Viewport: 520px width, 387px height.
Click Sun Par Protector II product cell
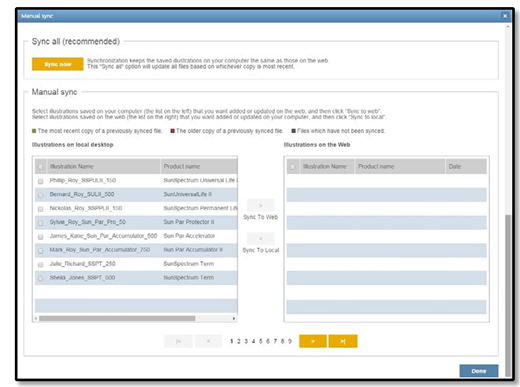(x=189, y=222)
